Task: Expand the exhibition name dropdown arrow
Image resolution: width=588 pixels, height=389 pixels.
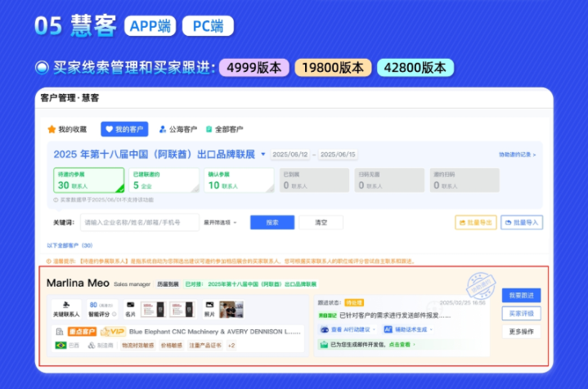Action: click(x=263, y=154)
